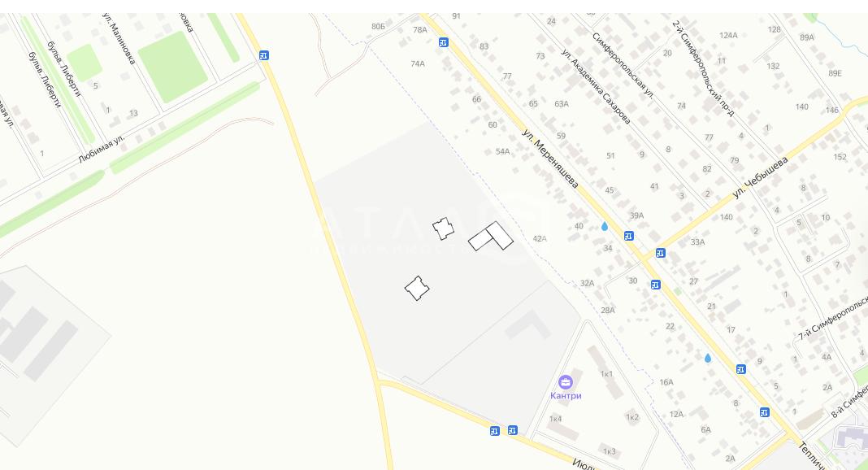
Task: Click the 2-й Симферопольский пр-д label
Action: point(703,68)
